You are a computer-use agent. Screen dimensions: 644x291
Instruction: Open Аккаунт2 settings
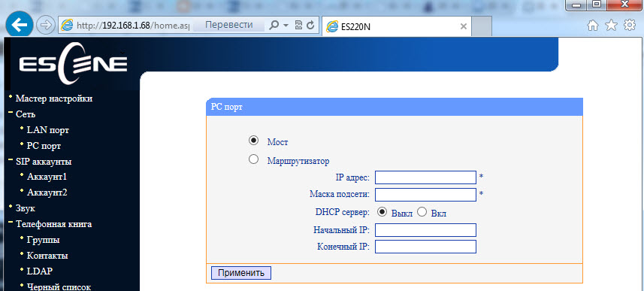pyautogui.click(x=47, y=192)
